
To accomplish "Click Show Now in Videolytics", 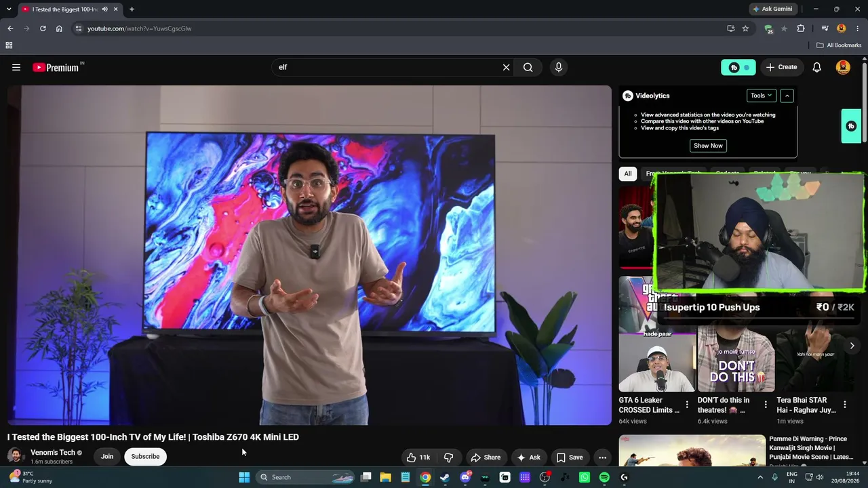I will [x=708, y=146].
